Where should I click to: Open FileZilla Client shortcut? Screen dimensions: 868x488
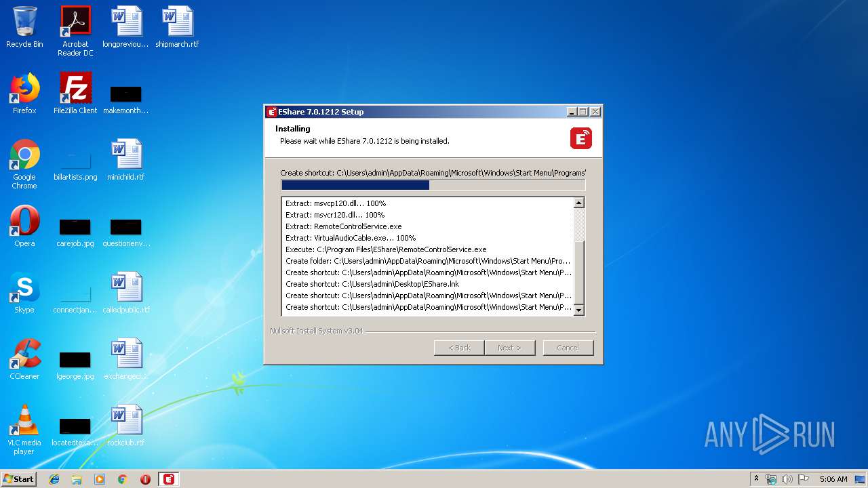click(75, 94)
